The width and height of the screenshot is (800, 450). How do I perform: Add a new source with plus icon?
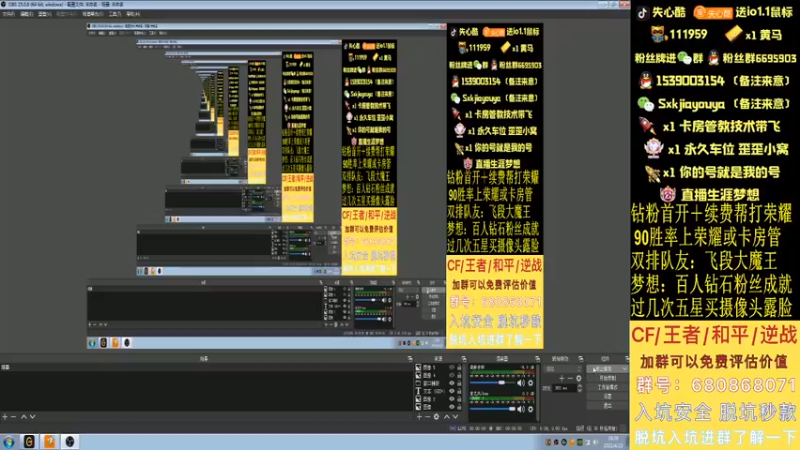point(419,417)
